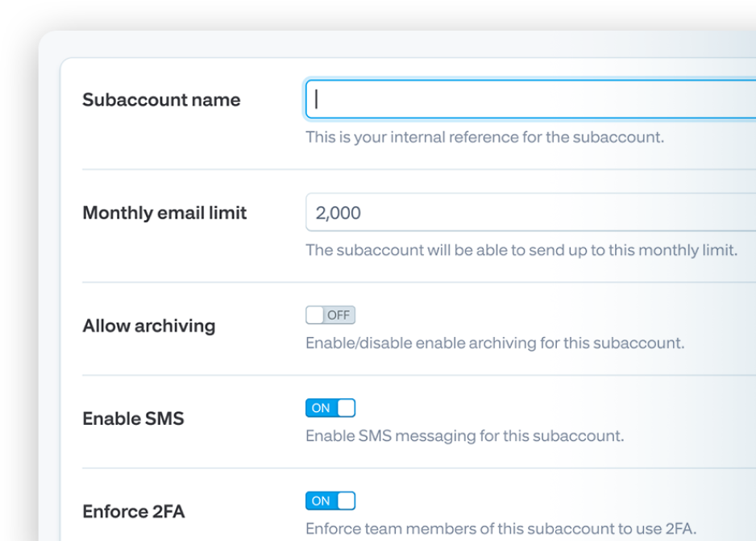Viewport: 756px width, 541px height.
Task: Click the Monthly email limit input field
Action: click(530, 213)
